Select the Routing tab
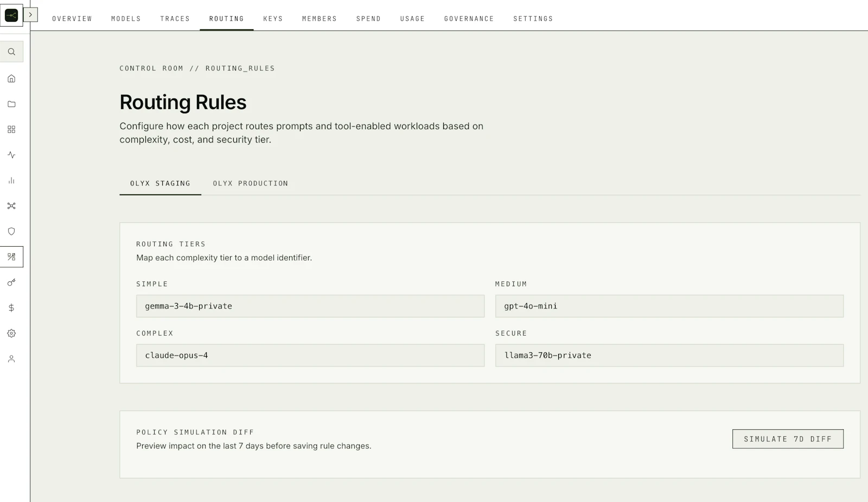The height and width of the screenshot is (502, 868). tap(227, 18)
